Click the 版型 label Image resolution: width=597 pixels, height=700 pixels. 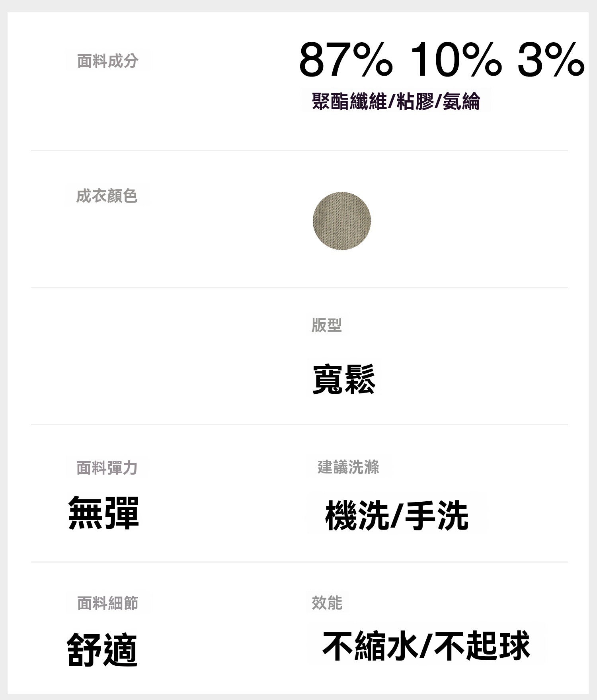(326, 325)
